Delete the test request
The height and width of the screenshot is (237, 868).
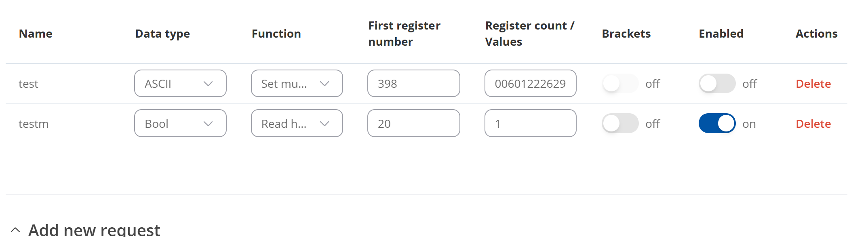point(813,84)
